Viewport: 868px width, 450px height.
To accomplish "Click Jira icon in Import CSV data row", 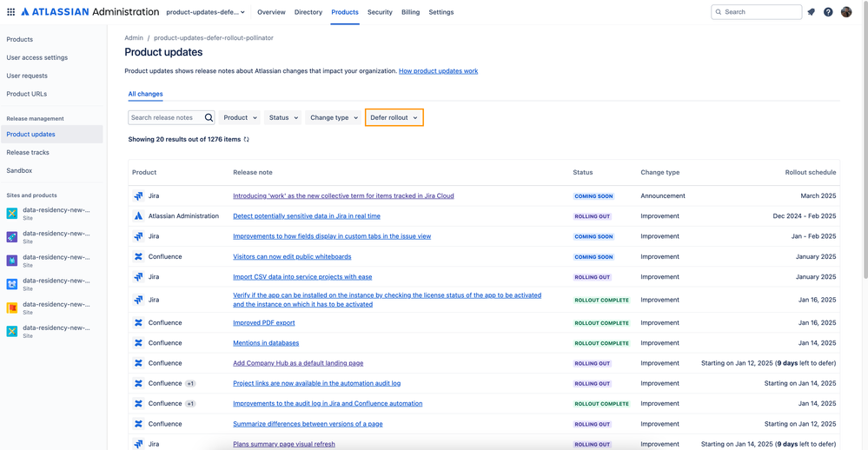I will tap(138, 277).
